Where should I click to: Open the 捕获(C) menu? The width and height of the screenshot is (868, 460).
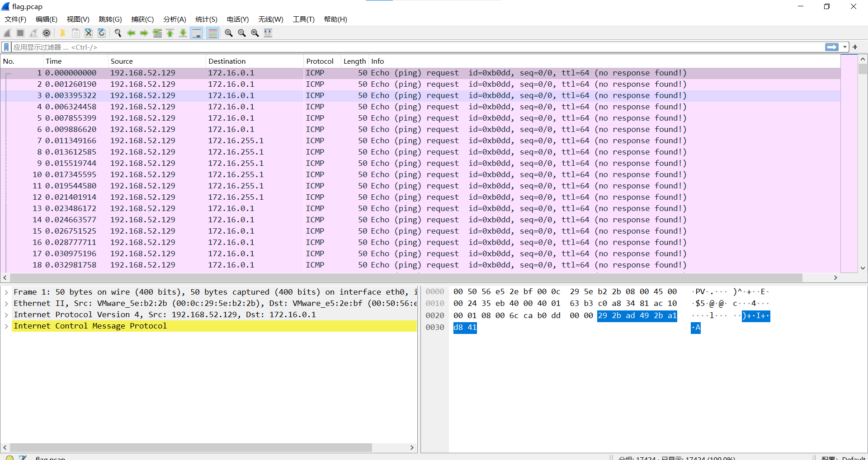coord(142,19)
